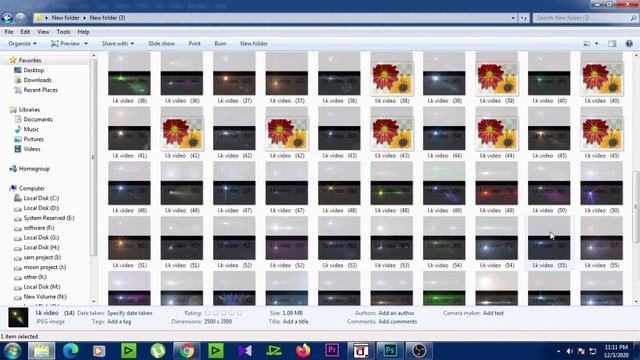Open Recent Places in sidebar
This screenshot has width=640, height=360.
tap(40, 90)
